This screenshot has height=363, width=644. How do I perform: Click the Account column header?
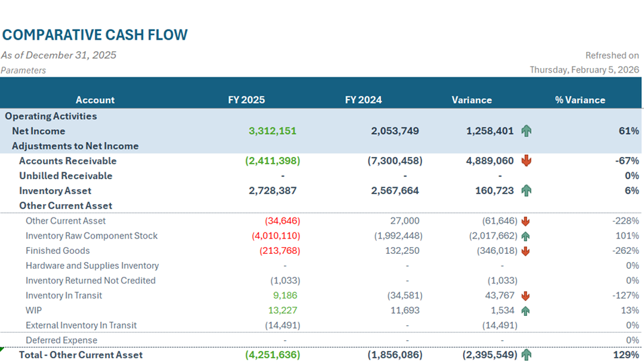point(95,100)
